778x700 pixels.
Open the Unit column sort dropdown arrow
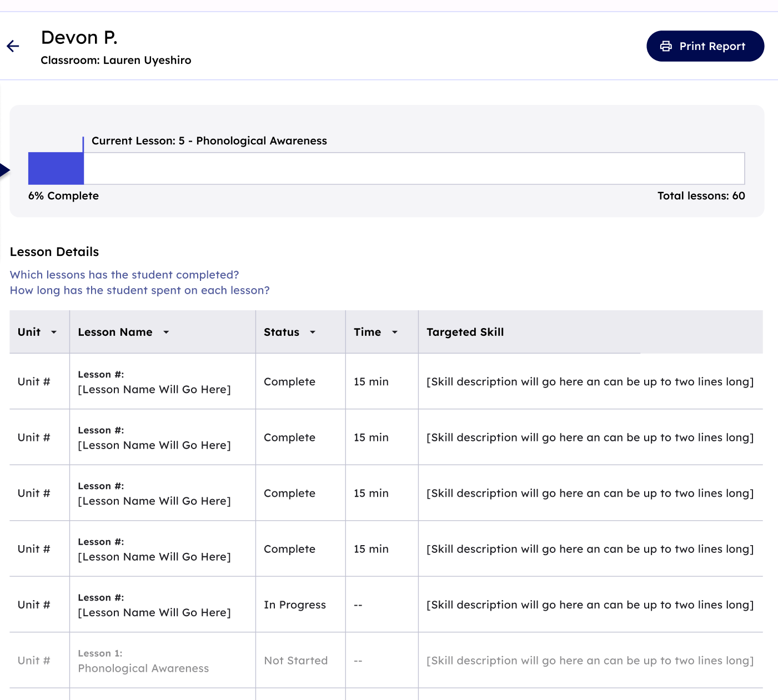pos(54,332)
